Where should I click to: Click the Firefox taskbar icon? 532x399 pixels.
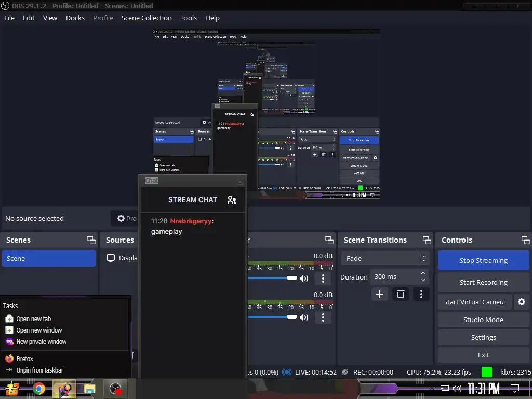(x=64, y=389)
